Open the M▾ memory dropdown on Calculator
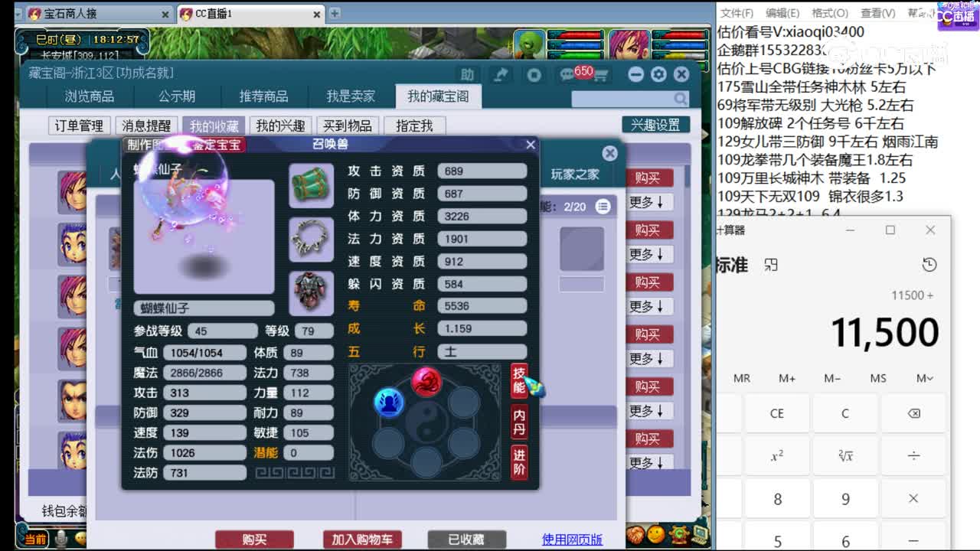 coord(925,377)
